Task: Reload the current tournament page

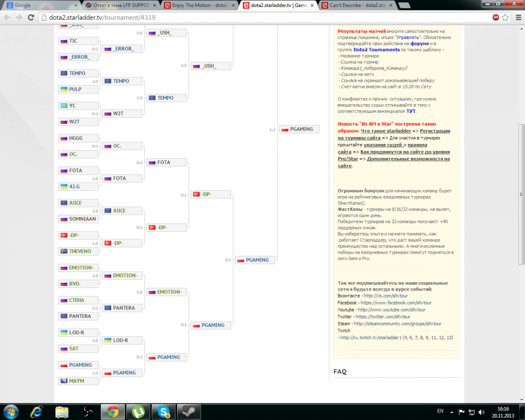Action: pyautogui.click(x=31, y=17)
